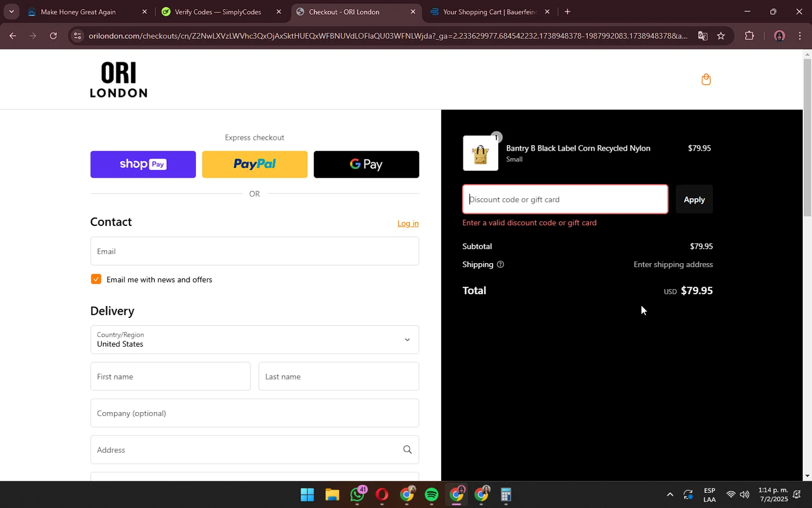Open site information icon in address bar
Image resolution: width=812 pixels, height=508 pixels.
tap(77, 36)
